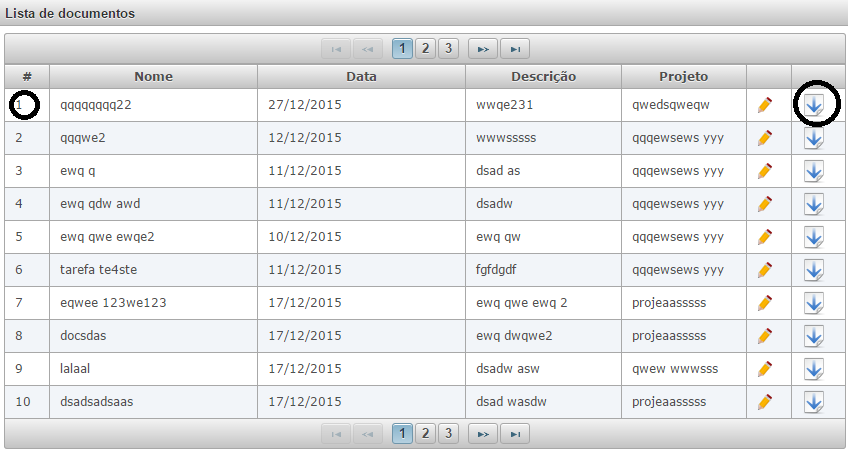This screenshot has height=453, width=848.
Task: Click first-page arrow in bottom paginator
Action: click(x=336, y=434)
